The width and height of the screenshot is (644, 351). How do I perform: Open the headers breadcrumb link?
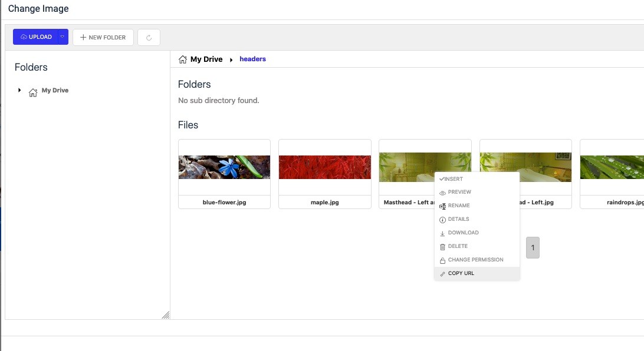(252, 59)
